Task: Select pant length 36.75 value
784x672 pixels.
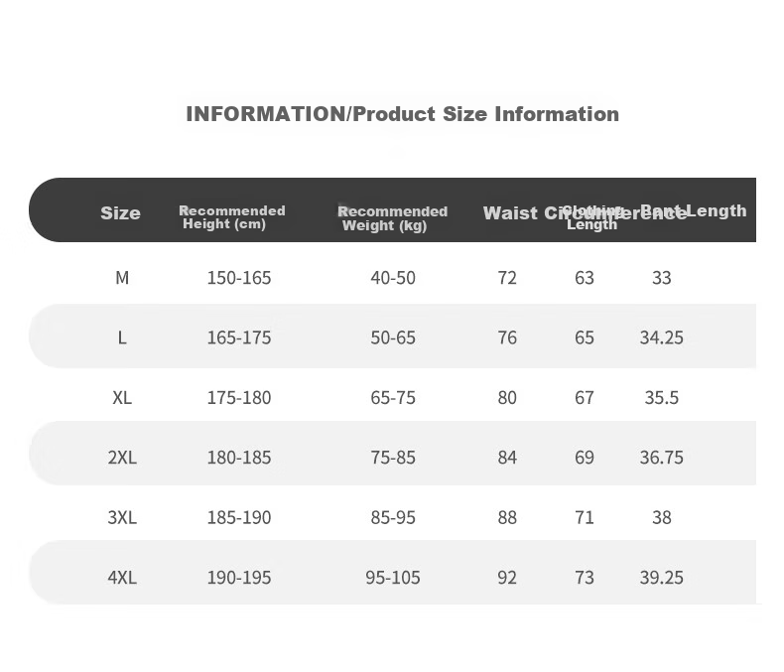Action: click(662, 457)
